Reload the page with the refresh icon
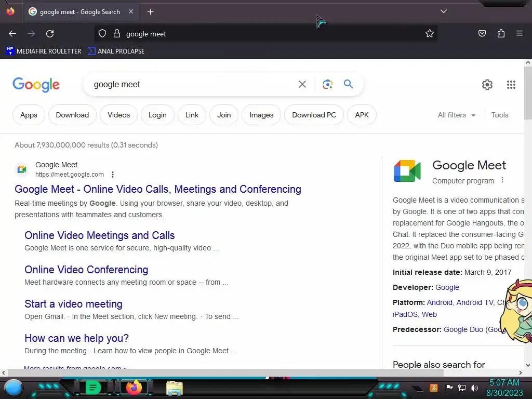The width and height of the screenshot is (532, 399). tap(50, 34)
